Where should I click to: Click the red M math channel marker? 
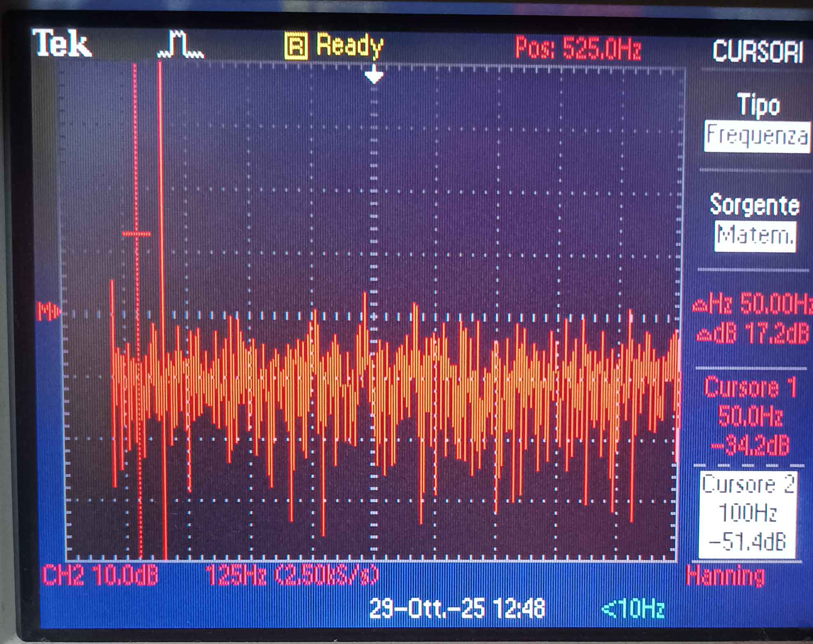[x=48, y=311]
